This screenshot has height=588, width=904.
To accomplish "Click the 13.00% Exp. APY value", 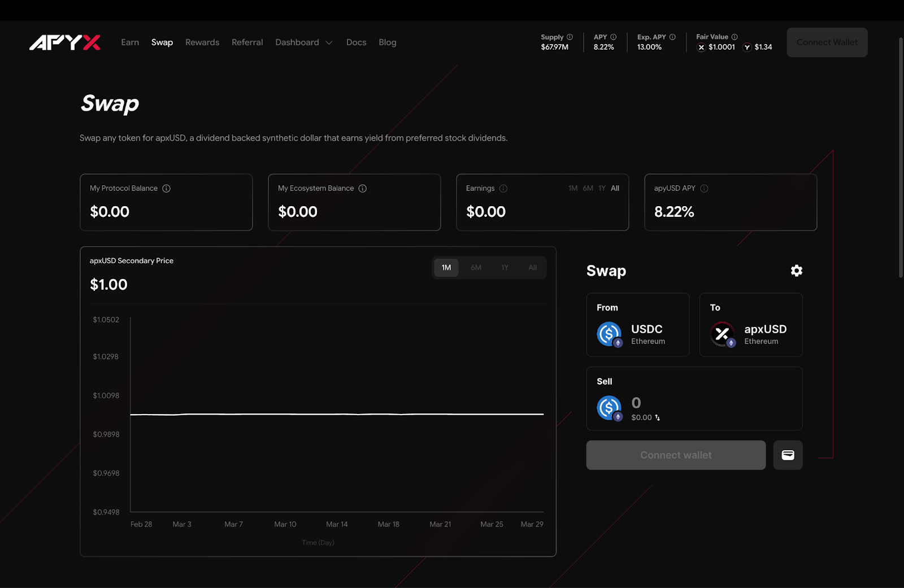I will (x=649, y=47).
